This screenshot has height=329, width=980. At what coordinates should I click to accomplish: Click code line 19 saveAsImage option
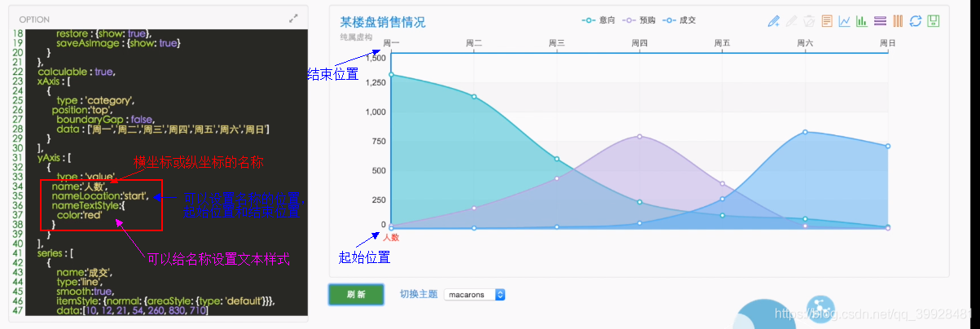click(118, 43)
